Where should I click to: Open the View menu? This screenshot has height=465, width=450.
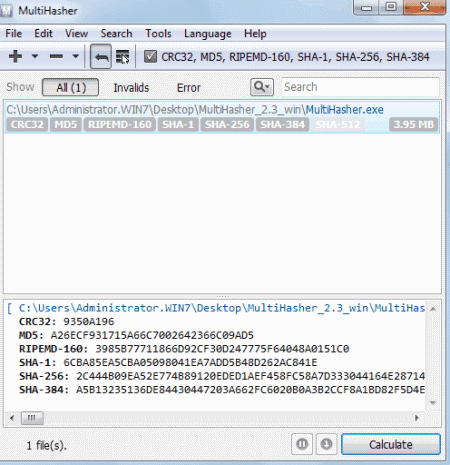(76, 34)
